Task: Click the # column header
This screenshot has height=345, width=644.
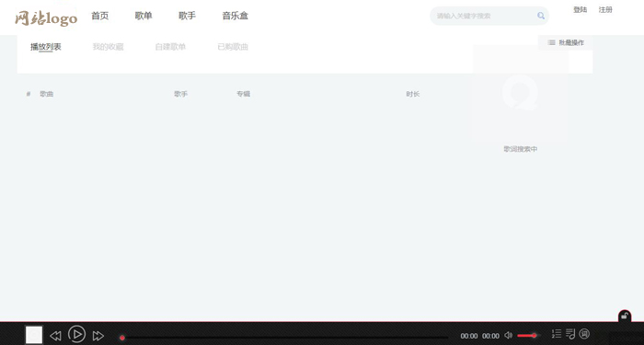Action: 29,94
